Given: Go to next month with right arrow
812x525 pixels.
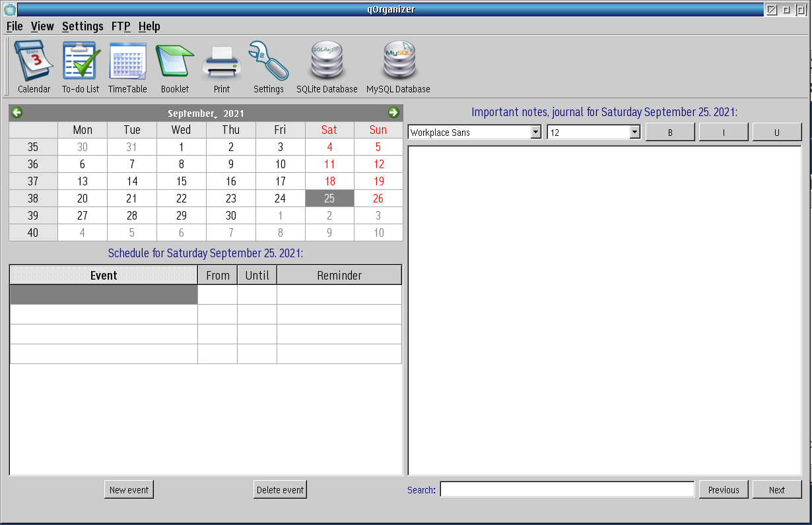Looking at the screenshot, I should 393,113.
